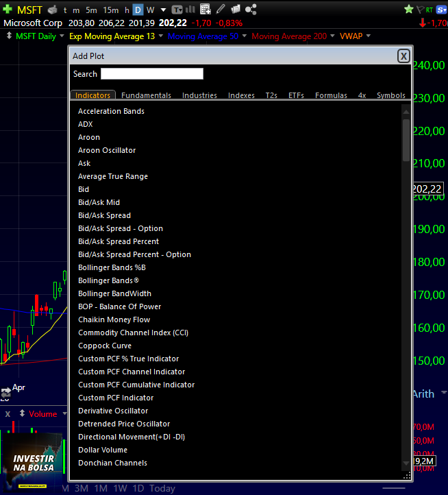Expand Moving Average 50 dropdown
Screen dimensions: 448x495
click(244, 36)
